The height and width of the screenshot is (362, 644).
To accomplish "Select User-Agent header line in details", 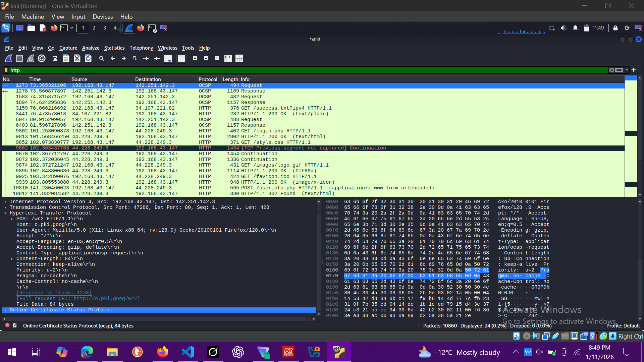I will pyautogui.click(x=146, y=230).
